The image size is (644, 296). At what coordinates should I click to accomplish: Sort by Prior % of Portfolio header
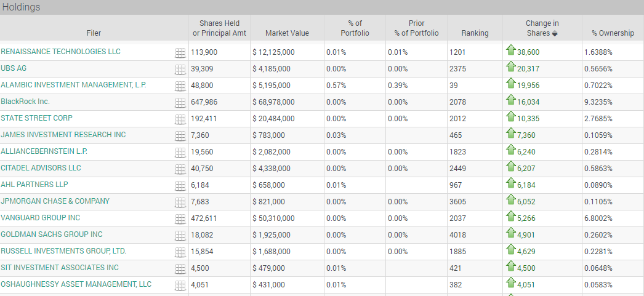pyautogui.click(x=416, y=28)
